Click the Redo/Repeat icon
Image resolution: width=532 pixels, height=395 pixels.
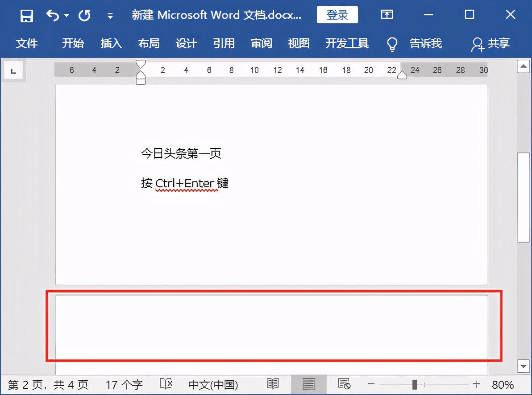point(84,15)
